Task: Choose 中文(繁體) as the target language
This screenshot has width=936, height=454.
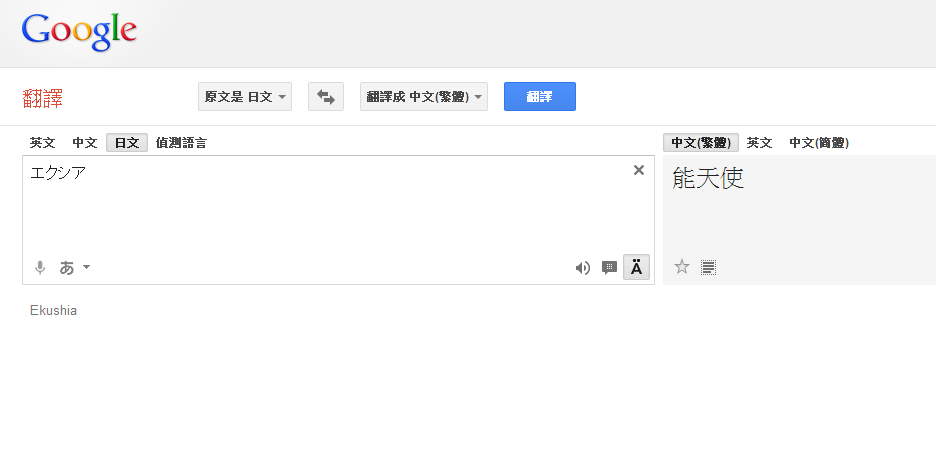Action: [701, 143]
